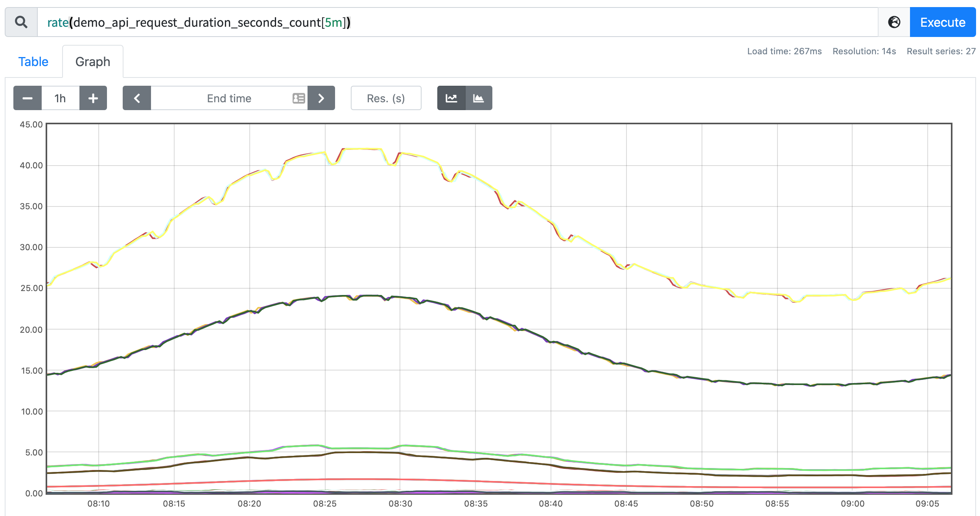Open the metrics explorer globe icon
This screenshot has height=516, width=980.
894,22
